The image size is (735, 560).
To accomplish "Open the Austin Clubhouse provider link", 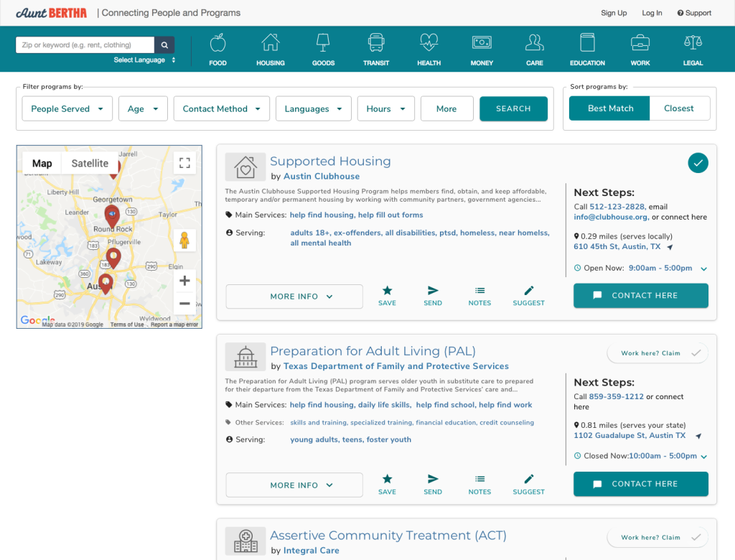I will [322, 177].
